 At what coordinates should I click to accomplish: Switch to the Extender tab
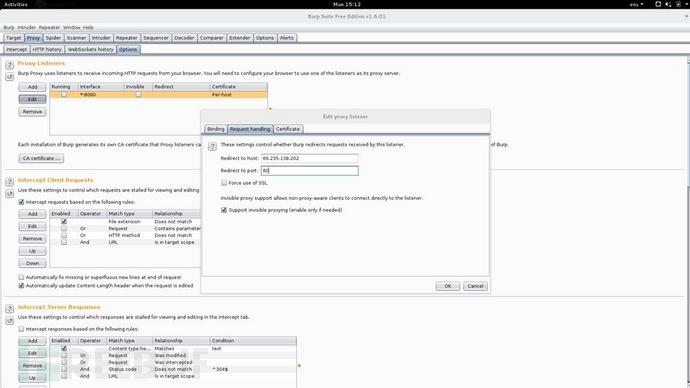pos(240,38)
